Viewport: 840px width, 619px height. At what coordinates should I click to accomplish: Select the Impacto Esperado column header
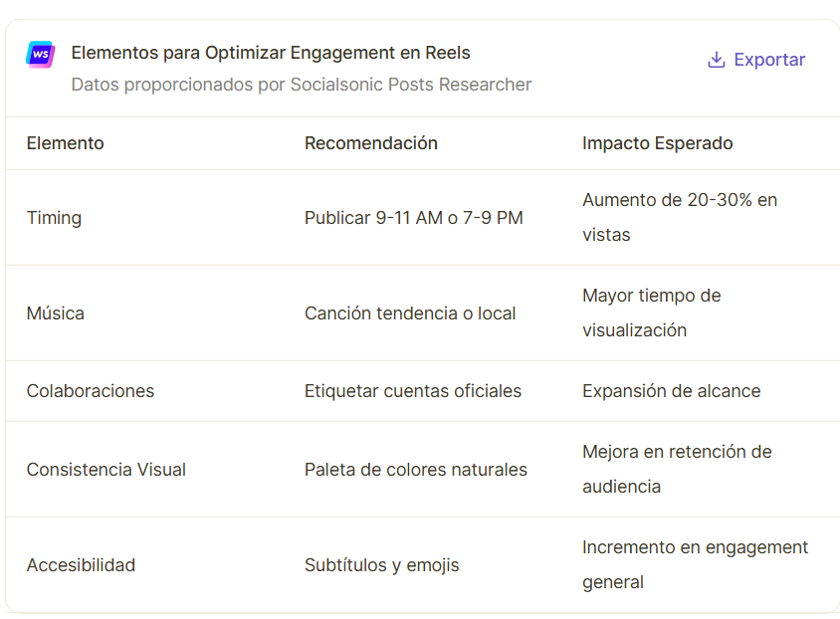click(657, 143)
